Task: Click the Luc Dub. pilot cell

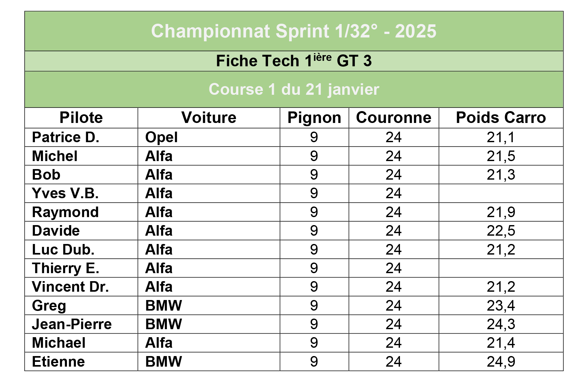Action: click(x=81, y=249)
